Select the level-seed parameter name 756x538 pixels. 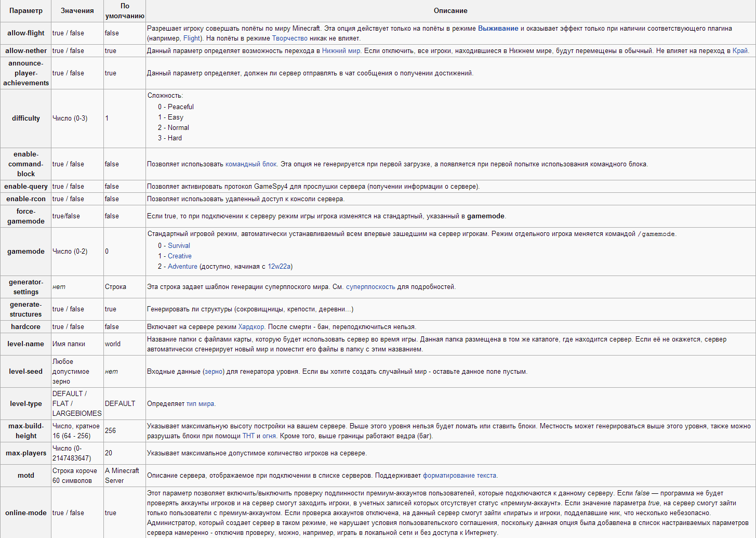(x=26, y=372)
